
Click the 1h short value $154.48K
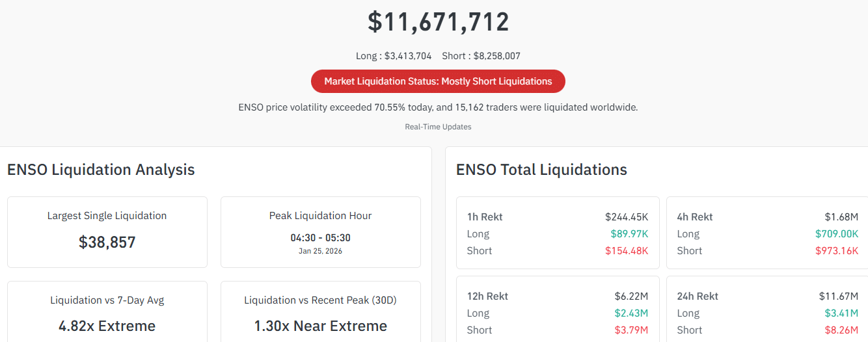(x=627, y=251)
